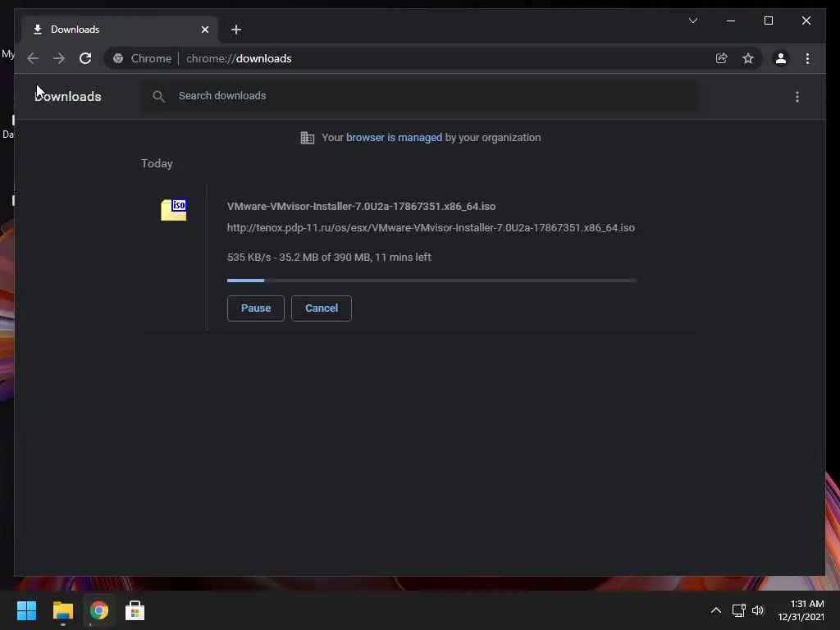Click the Downloads page title
The height and width of the screenshot is (630, 840).
[68, 97]
